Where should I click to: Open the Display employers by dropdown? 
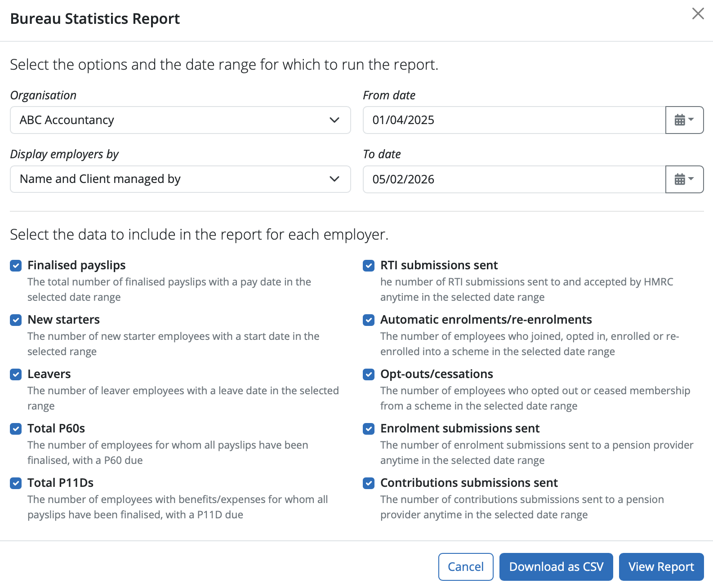[x=180, y=179]
